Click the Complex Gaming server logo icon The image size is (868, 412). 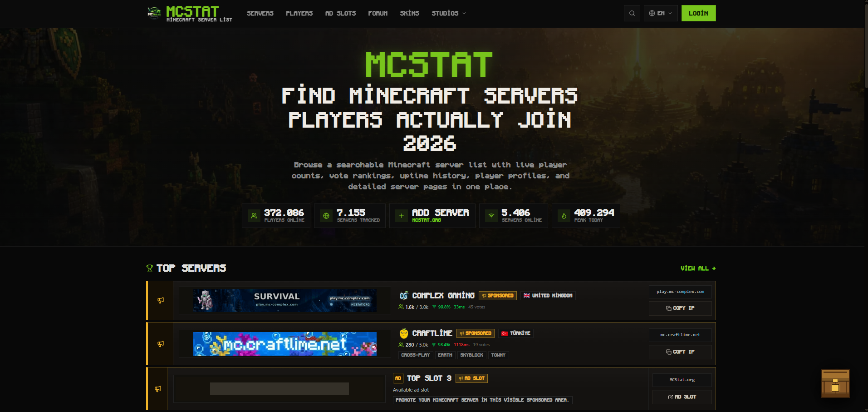coord(404,296)
